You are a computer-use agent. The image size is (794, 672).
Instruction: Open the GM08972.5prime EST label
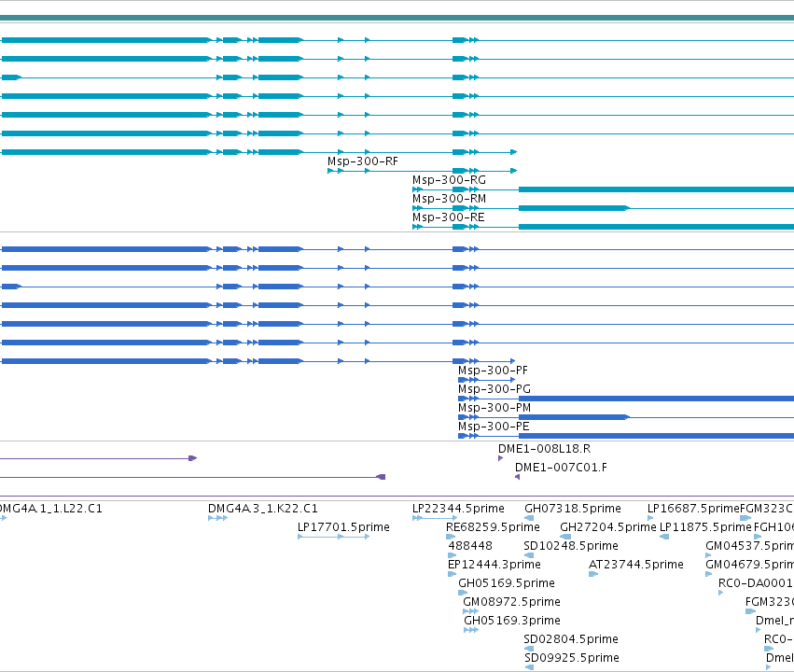click(x=511, y=603)
